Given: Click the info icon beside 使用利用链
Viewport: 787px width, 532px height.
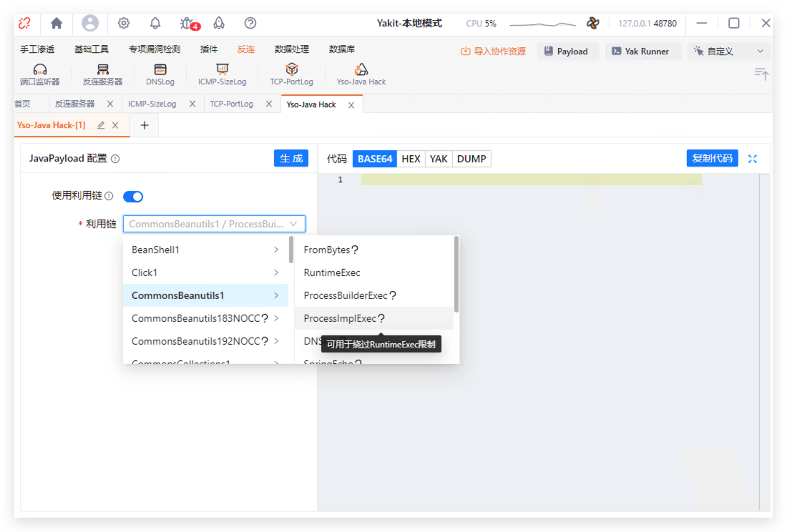Looking at the screenshot, I should [x=109, y=196].
